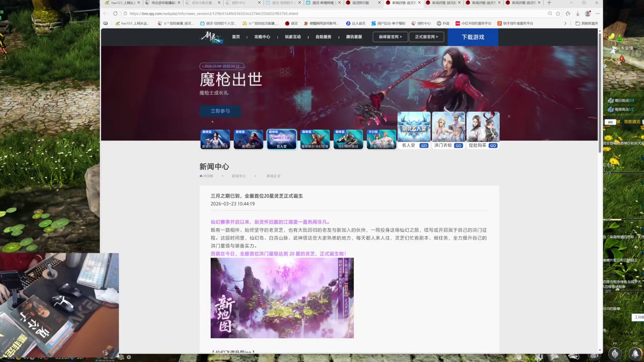Click the article title 三月之期已到
Image resolution: width=644 pixels, height=362 pixels.
257,196
